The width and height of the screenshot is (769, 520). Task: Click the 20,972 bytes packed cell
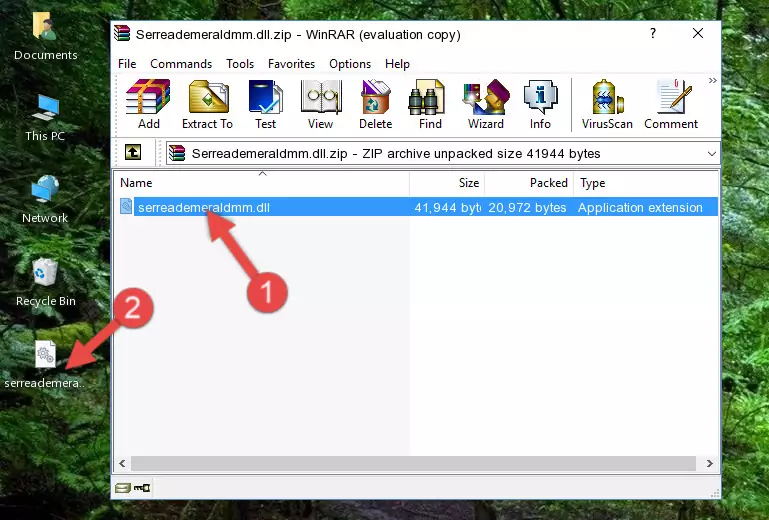[527, 208]
